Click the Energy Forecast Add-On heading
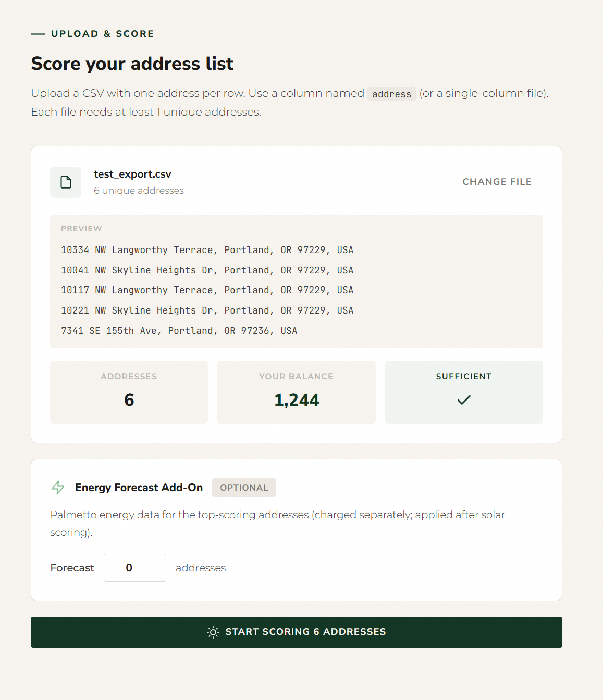The width and height of the screenshot is (603, 700). (x=139, y=488)
